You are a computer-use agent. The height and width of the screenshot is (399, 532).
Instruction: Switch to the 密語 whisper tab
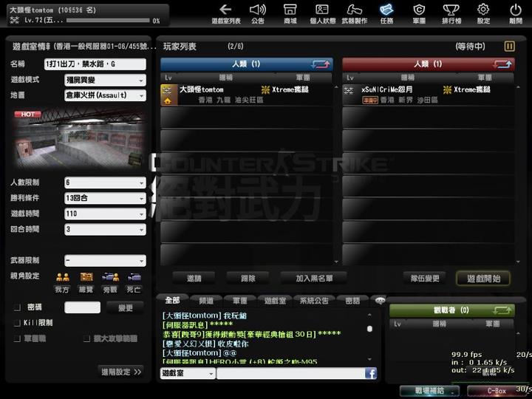click(x=352, y=301)
